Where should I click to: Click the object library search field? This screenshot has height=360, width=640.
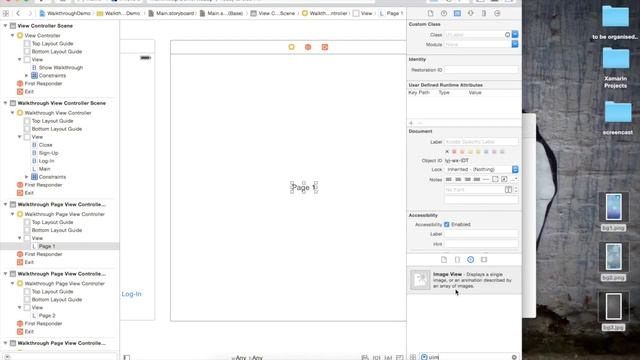(x=469, y=357)
